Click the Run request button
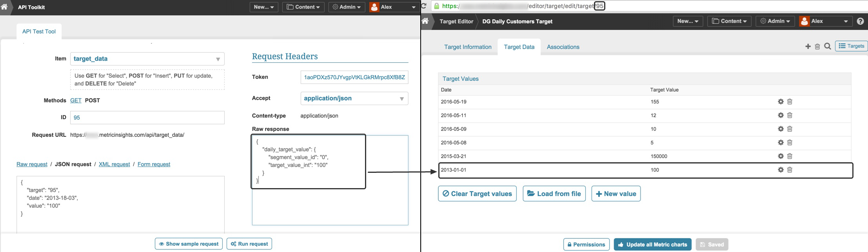This screenshot has height=252, width=868. [x=249, y=244]
